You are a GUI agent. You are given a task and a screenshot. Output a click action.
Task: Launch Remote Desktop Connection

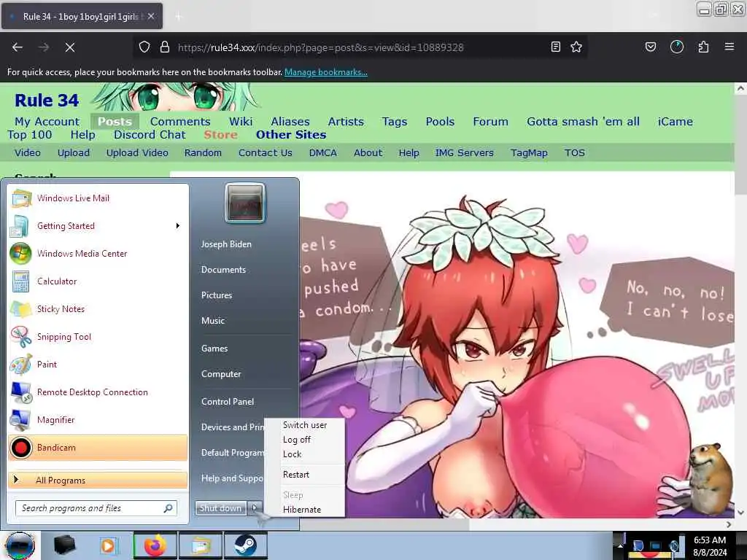(98, 392)
